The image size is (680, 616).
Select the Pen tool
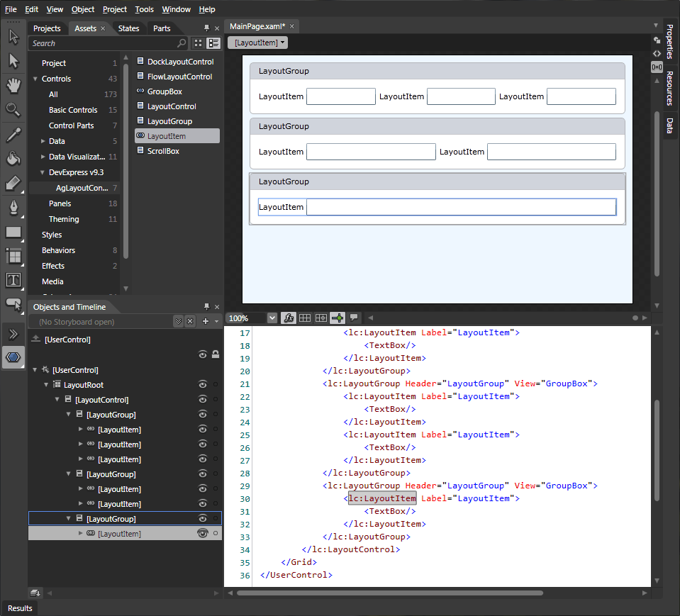[13, 207]
